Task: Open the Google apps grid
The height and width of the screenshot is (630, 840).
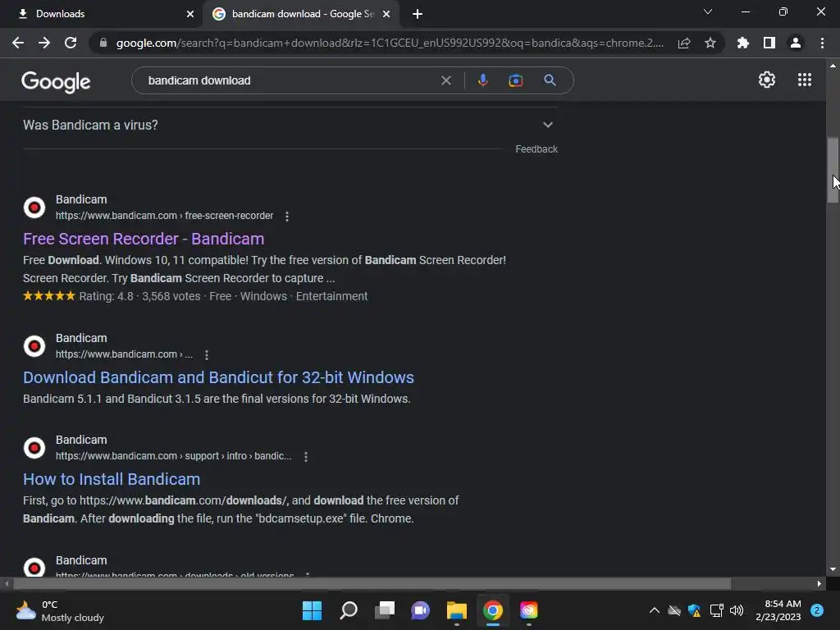Action: [x=805, y=80]
